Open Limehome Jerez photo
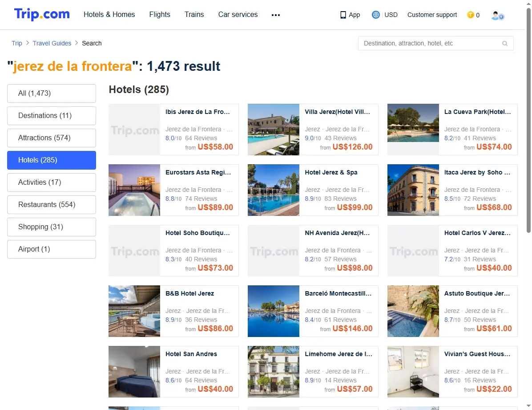Image resolution: width=532 pixels, height=410 pixels. tap(274, 372)
